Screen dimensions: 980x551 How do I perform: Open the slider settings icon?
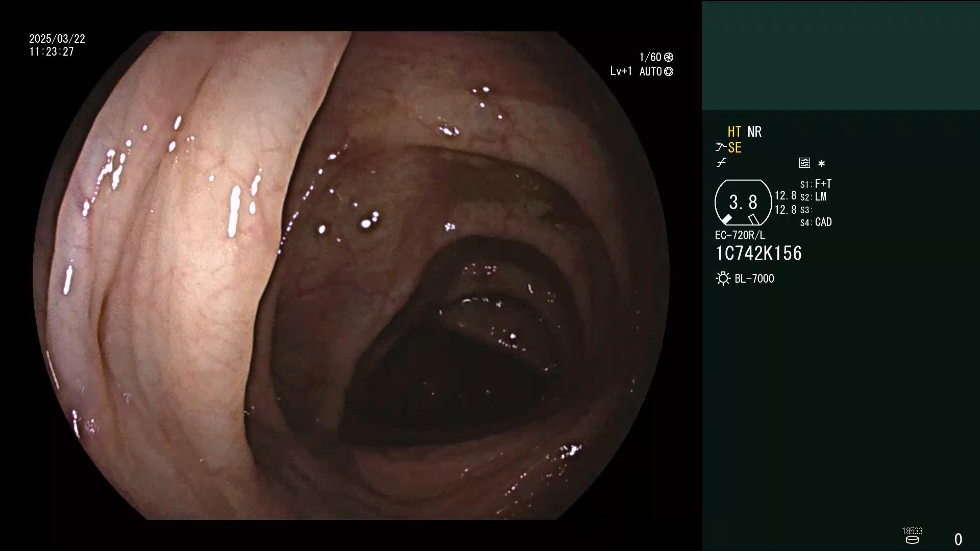(x=804, y=163)
